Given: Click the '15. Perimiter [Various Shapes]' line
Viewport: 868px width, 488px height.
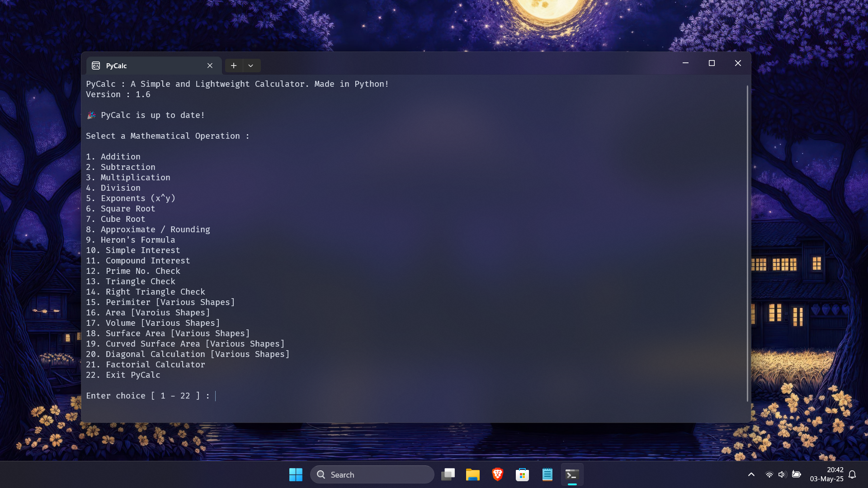Looking at the screenshot, I should click(160, 302).
